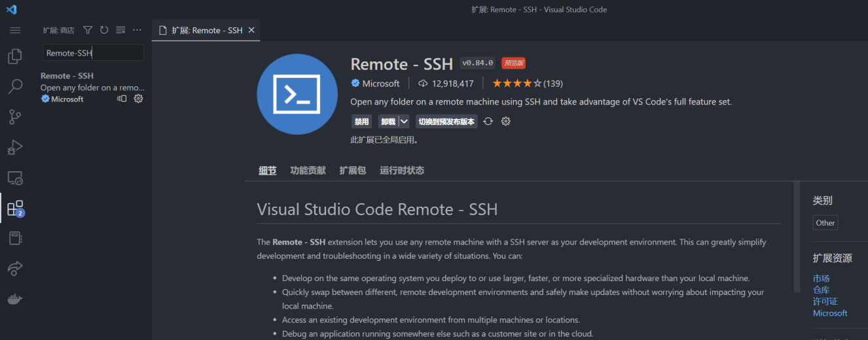Clear extension search results icon
This screenshot has height=340, width=868.
(120, 30)
